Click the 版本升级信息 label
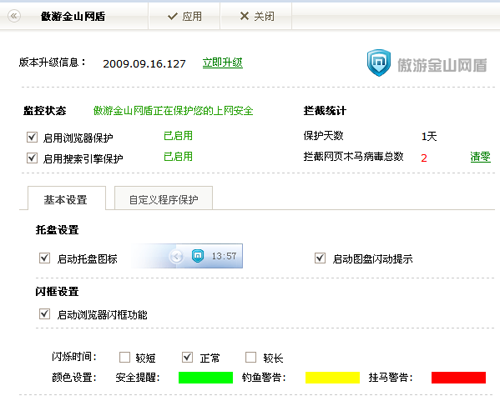Viewport: 500px width, 396px height. tap(52, 62)
